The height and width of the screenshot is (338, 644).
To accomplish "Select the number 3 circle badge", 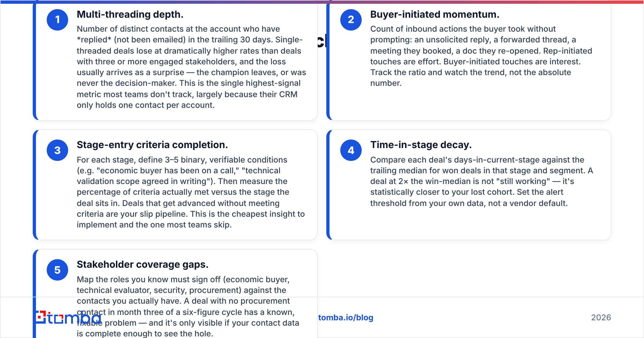I will (57, 150).
